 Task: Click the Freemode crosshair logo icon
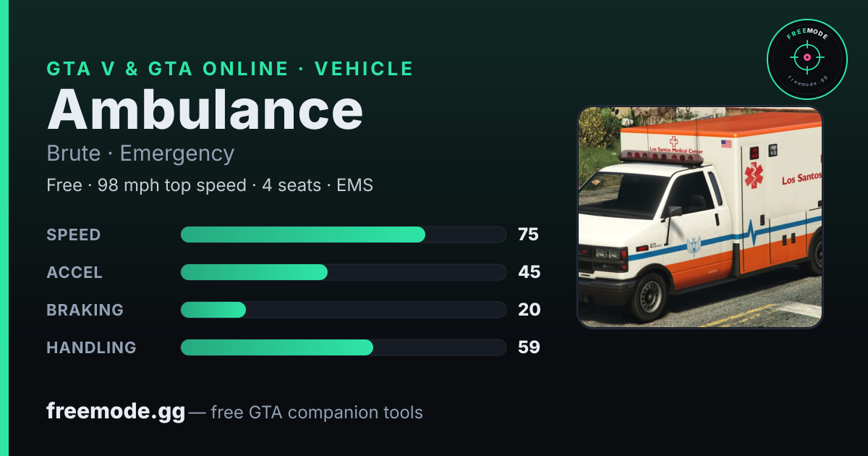pos(807,59)
